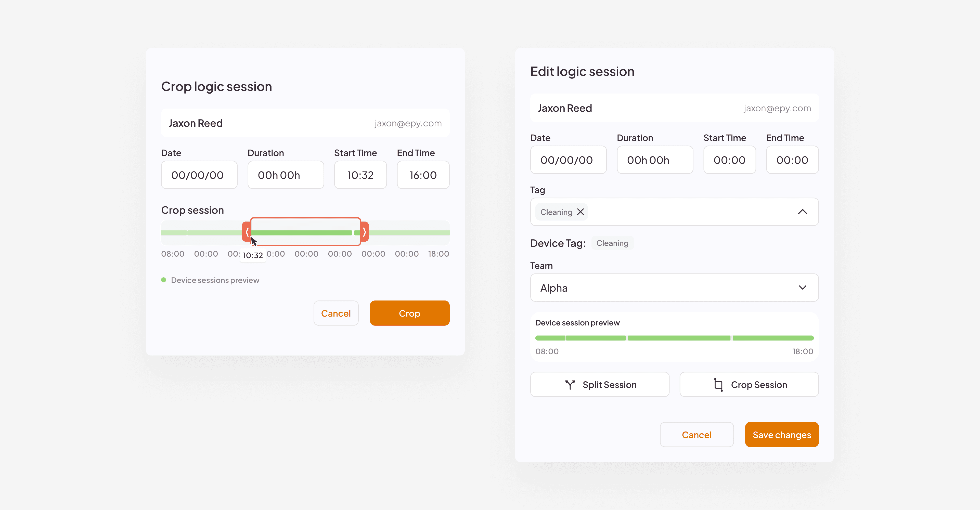Click Date field in Edit dialog

click(568, 160)
